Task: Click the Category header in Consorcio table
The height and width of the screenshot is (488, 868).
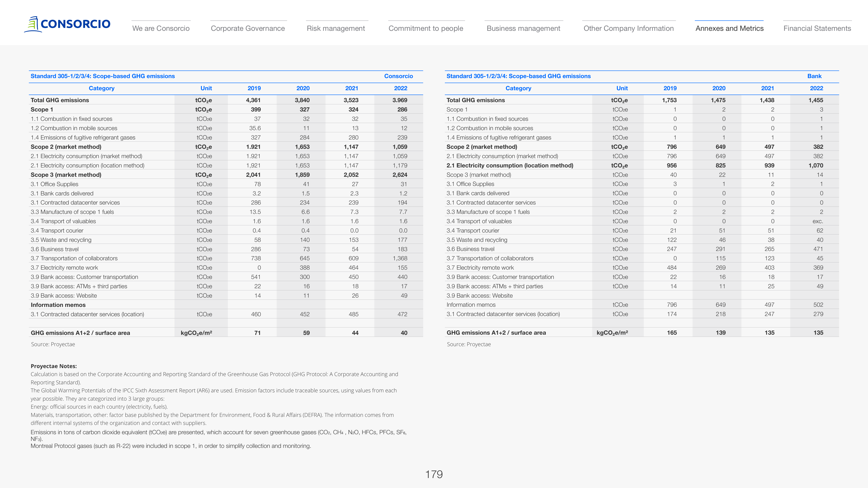Action: [x=101, y=88]
